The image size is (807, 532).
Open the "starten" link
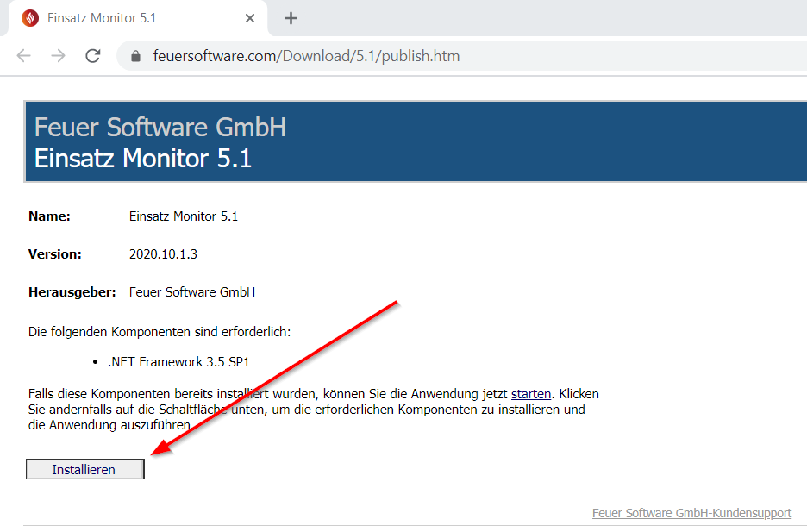(531, 393)
